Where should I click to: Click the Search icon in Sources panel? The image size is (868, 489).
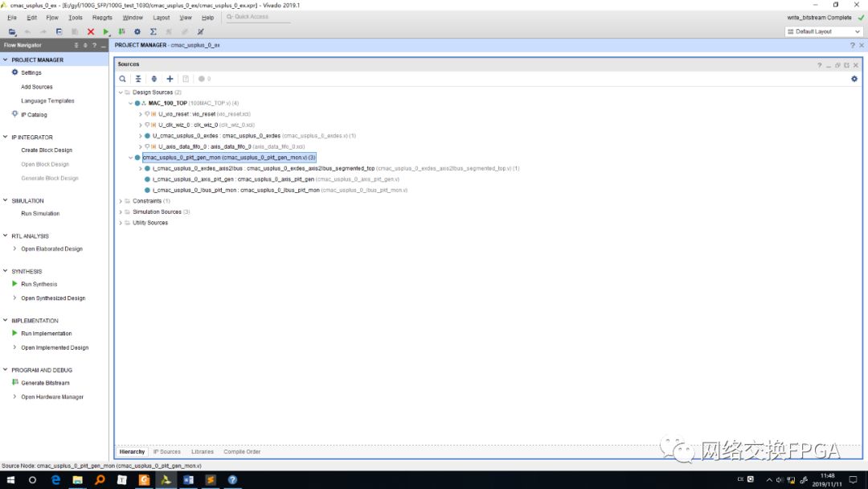[123, 79]
